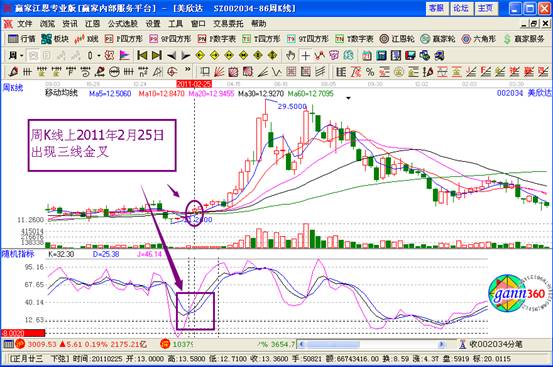Open the 文件 menu
This screenshot has height=367, width=553.
coord(25,24)
